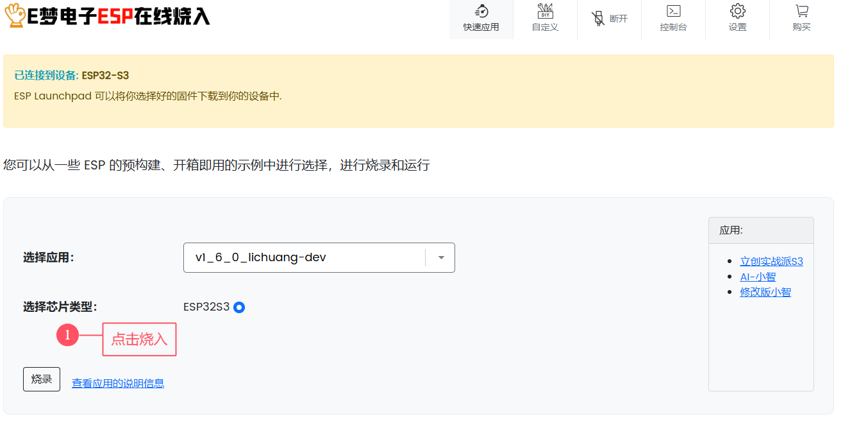
Task: Click the disconnected USB icon next to 断开
Action: click(x=599, y=18)
